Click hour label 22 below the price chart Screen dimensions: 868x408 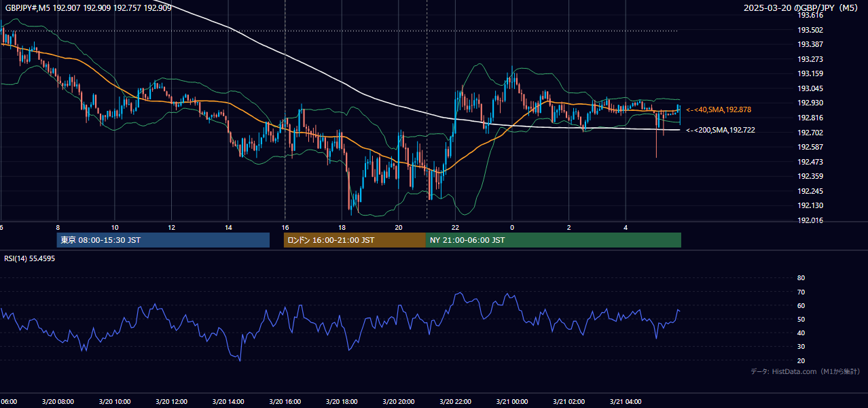(455, 227)
